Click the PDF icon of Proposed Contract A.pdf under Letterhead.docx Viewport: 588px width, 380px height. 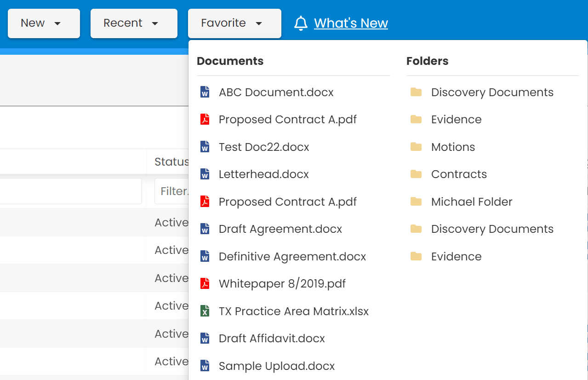[x=205, y=202]
